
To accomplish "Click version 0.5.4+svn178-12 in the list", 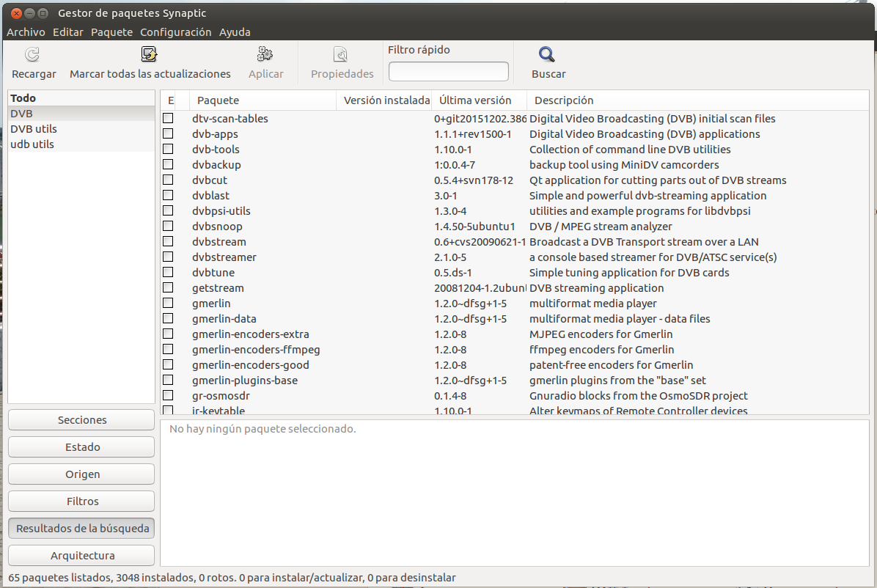I will (x=473, y=180).
